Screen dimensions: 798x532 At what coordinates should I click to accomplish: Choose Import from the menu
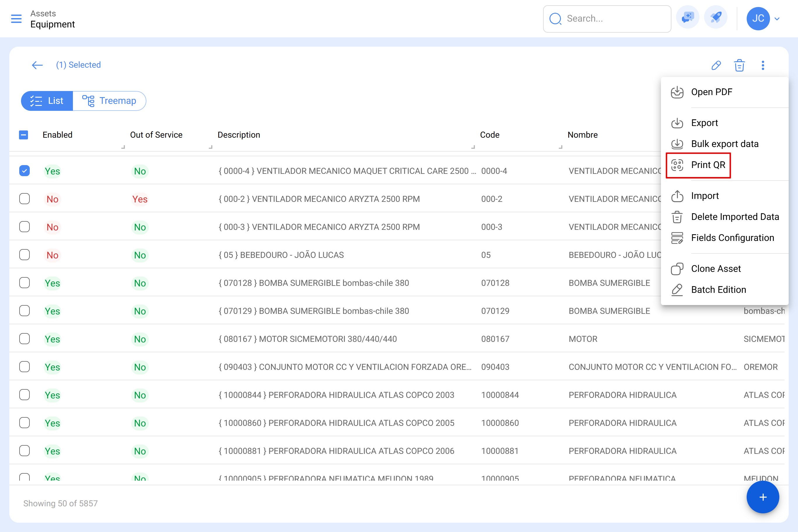click(x=724, y=196)
